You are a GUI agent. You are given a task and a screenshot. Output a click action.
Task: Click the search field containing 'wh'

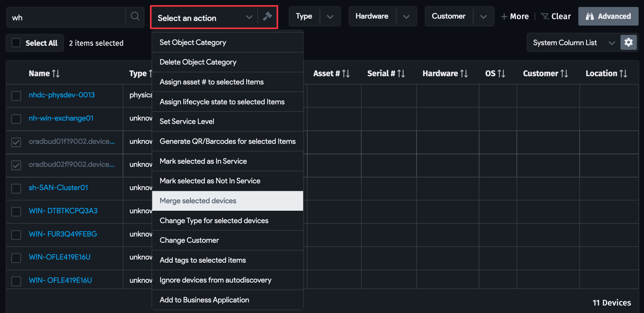[x=66, y=17]
